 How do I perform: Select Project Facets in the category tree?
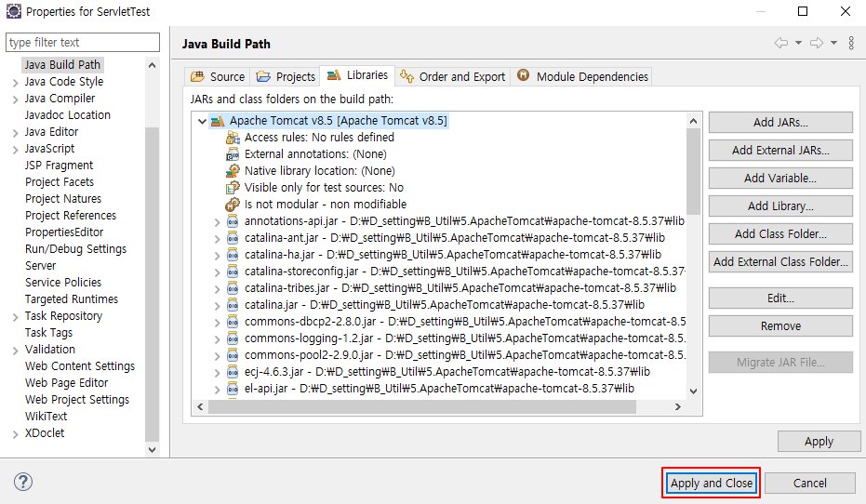coord(60,182)
